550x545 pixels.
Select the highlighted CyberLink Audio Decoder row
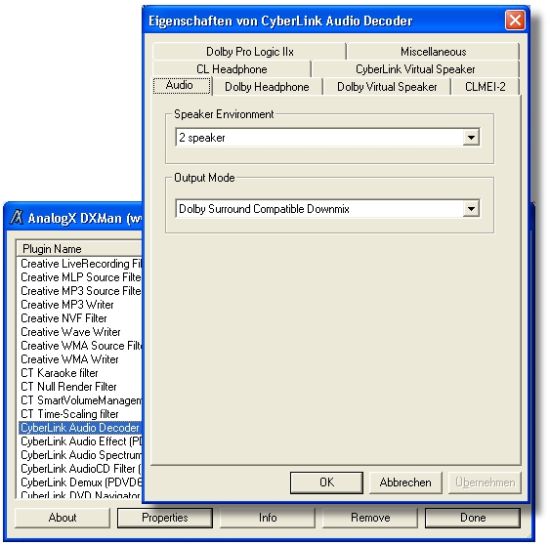(80, 428)
